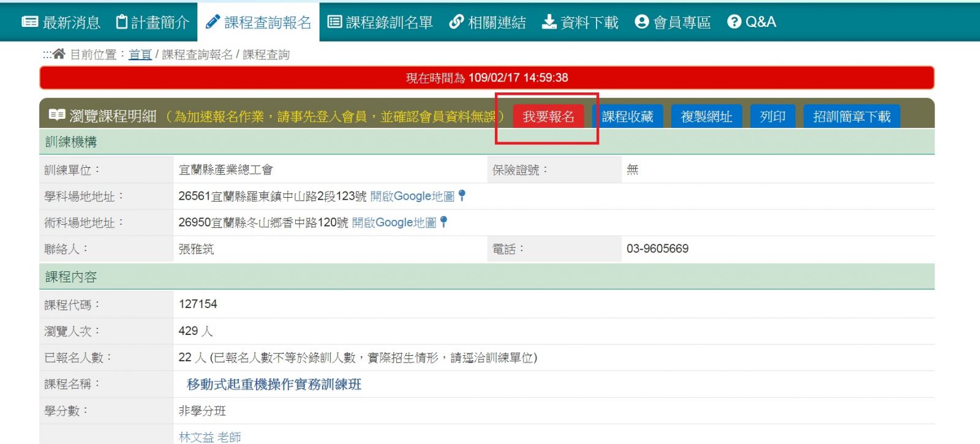Click the clipboard icon for 計畫簡介
Screen dimensions: 980x444
pyautogui.click(x=122, y=22)
